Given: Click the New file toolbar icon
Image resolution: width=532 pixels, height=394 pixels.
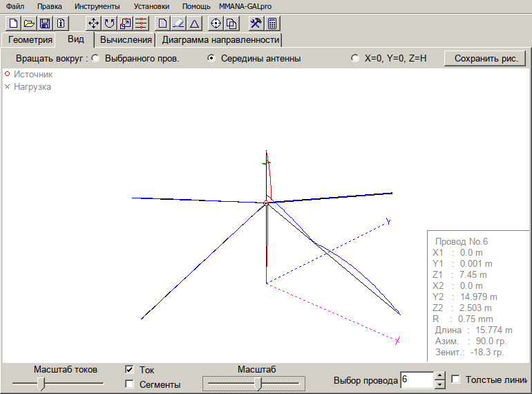Looking at the screenshot, I should pos(13,23).
